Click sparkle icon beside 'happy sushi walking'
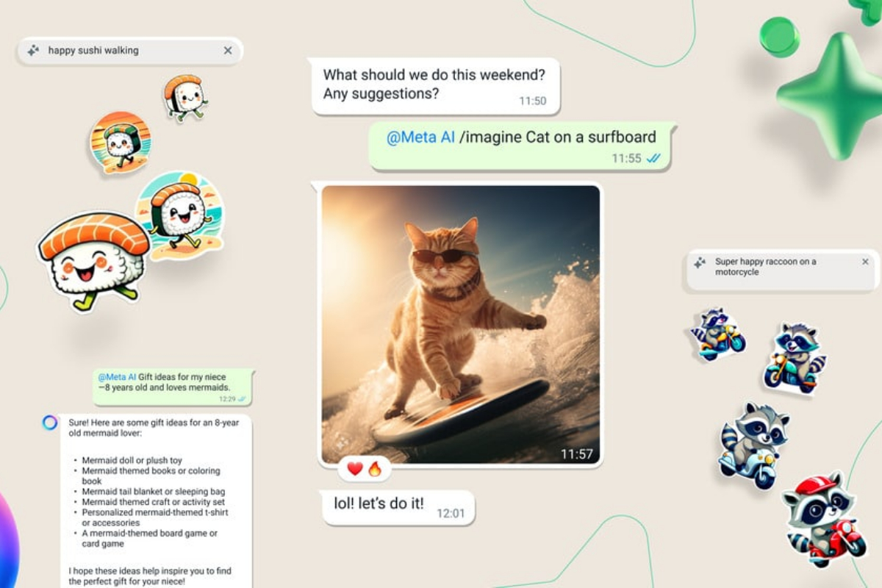The width and height of the screenshot is (882, 588). tap(33, 51)
